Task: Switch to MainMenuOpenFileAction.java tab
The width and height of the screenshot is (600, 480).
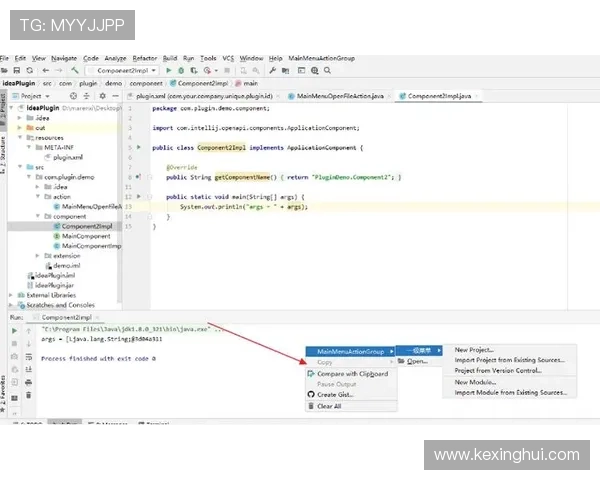Action: point(340,96)
